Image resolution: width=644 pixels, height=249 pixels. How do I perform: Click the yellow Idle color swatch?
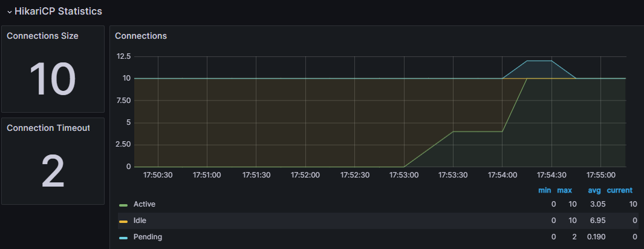click(123, 221)
